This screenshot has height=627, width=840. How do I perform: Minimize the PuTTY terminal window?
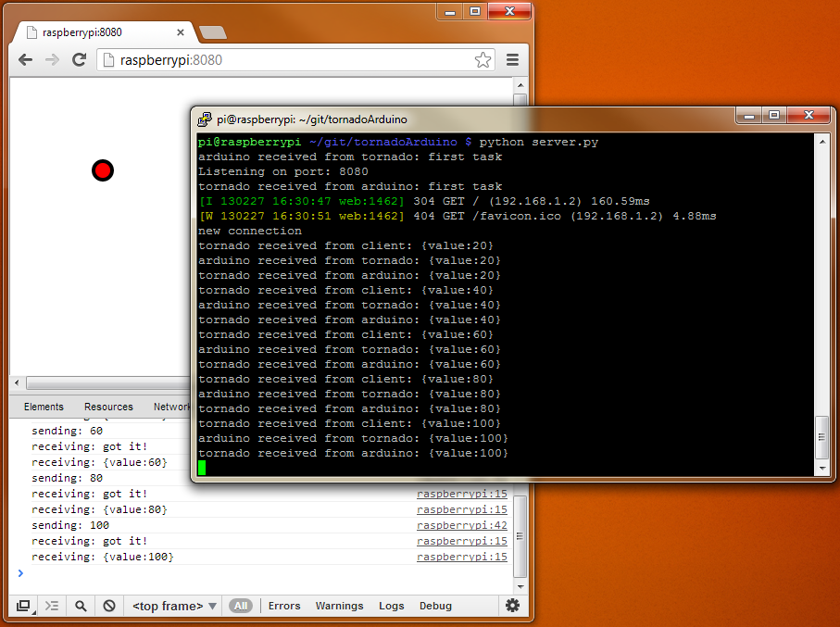coord(749,115)
